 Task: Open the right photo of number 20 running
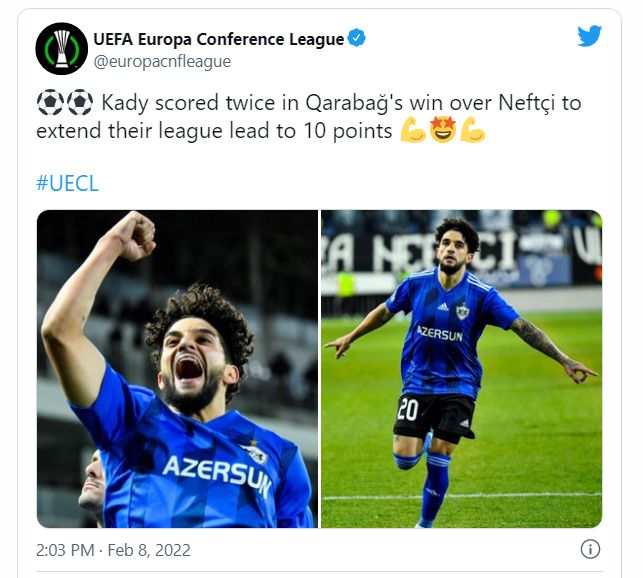461,369
